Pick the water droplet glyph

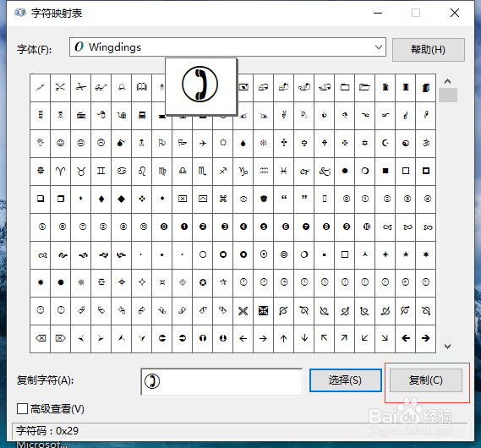coord(243,144)
